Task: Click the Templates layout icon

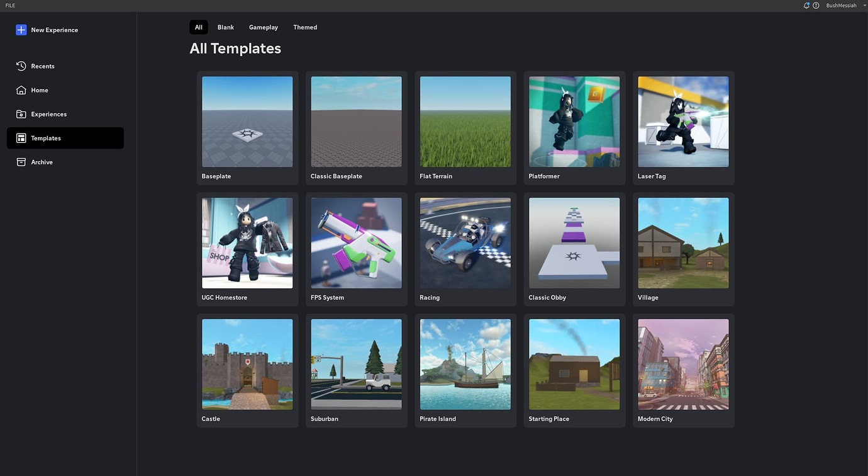Action: [21, 138]
